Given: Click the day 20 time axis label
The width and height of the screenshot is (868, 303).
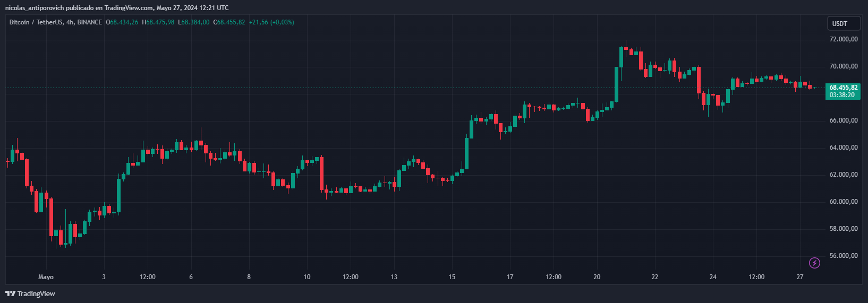Looking at the screenshot, I should [597, 277].
